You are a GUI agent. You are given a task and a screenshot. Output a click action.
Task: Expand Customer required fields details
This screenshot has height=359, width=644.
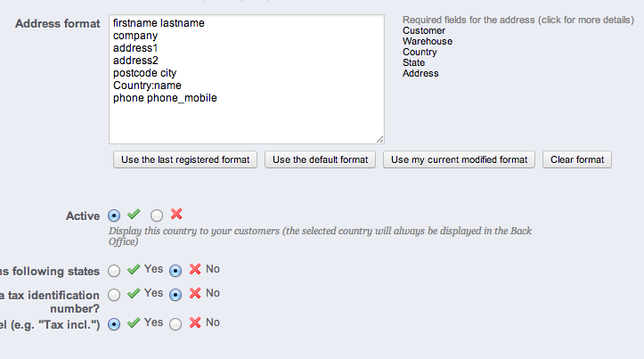tap(424, 30)
